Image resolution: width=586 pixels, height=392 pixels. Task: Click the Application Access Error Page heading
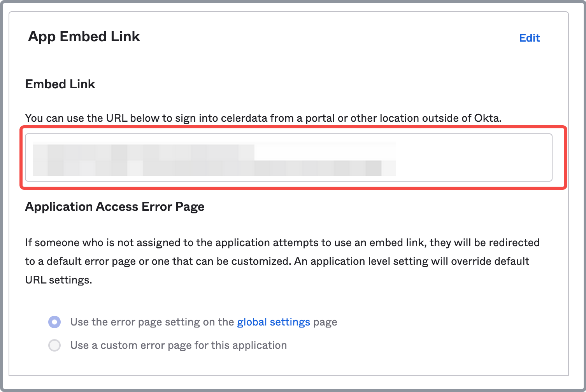[x=115, y=206]
